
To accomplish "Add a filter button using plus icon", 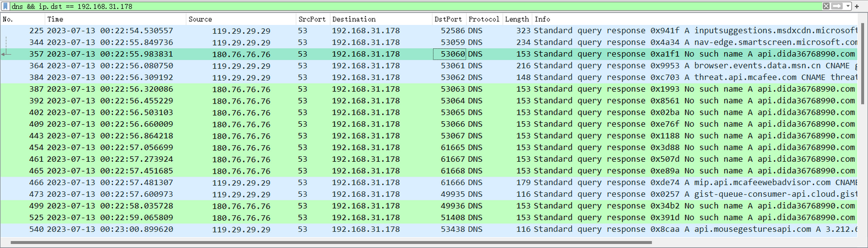I will click(x=857, y=6).
